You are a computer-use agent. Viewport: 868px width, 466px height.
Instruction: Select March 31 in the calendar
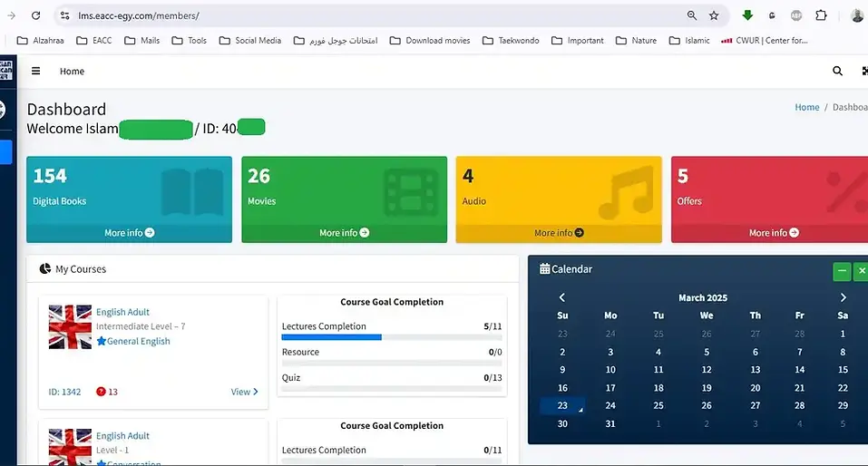[610, 424]
